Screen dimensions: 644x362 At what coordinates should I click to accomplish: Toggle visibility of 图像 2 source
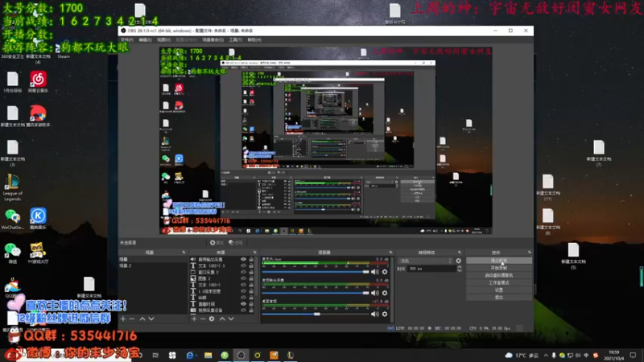(x=243, y=278)
